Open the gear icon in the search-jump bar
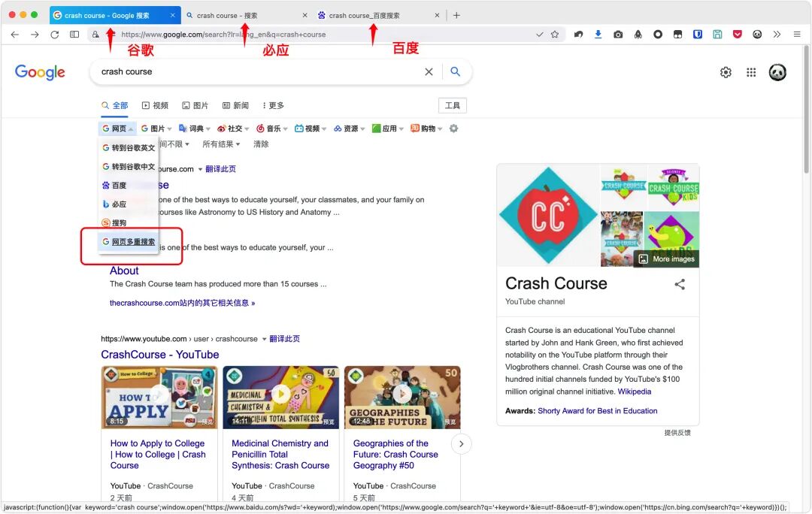Viewport: 812px width, 514px height. pos(453,128)
